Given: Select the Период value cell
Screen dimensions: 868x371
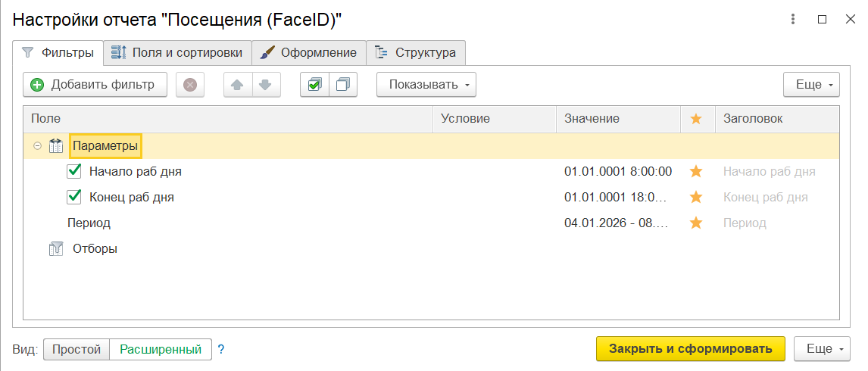Looking at the screenshot, I should coord(617,223).
